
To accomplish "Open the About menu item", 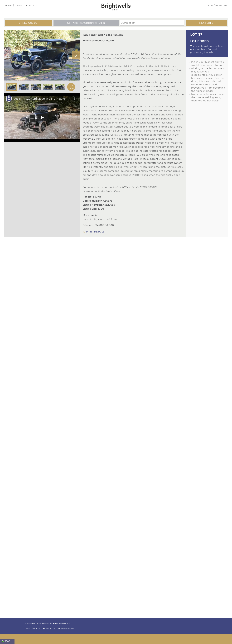I will click(x=19, y=5).
